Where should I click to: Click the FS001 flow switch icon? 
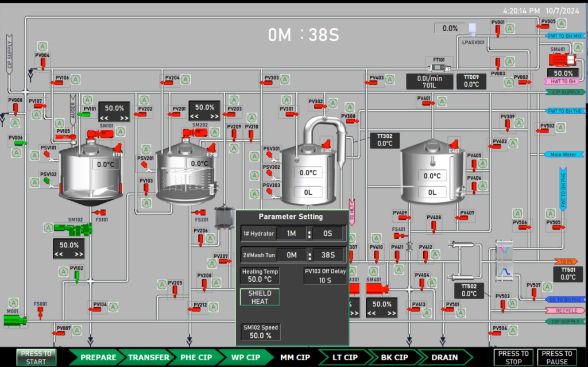point(40,312)
